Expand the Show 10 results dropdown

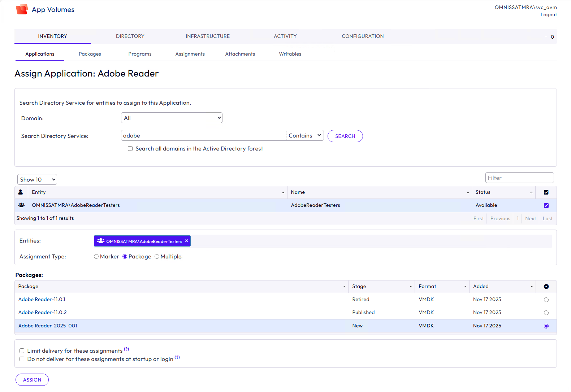pos(37,179)
